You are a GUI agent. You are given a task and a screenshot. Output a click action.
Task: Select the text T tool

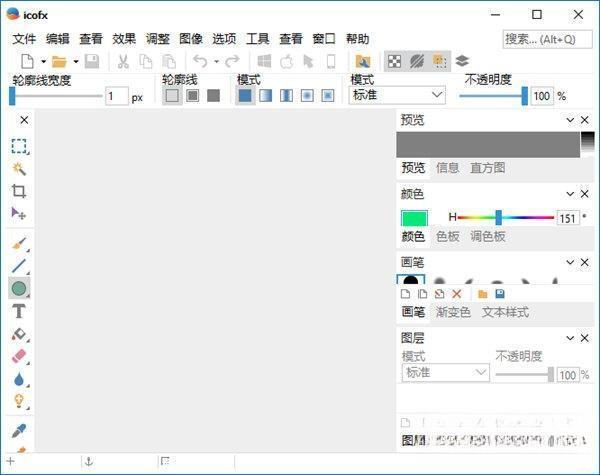click(x=19, y=311)
